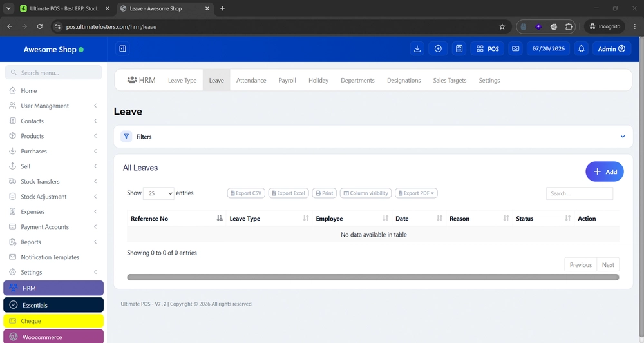Open the Essentials module
Viewport: 644px width, 343px height.
53,305
